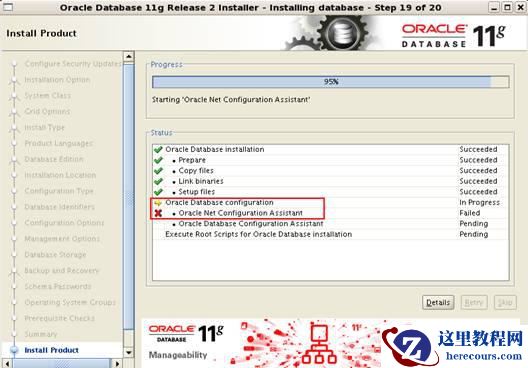Click the green check beside Setup files
Viewport: 528px width, 368px height.
point(158,192)
